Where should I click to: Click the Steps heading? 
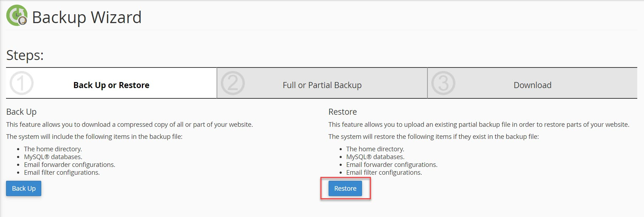coord(25,55)
